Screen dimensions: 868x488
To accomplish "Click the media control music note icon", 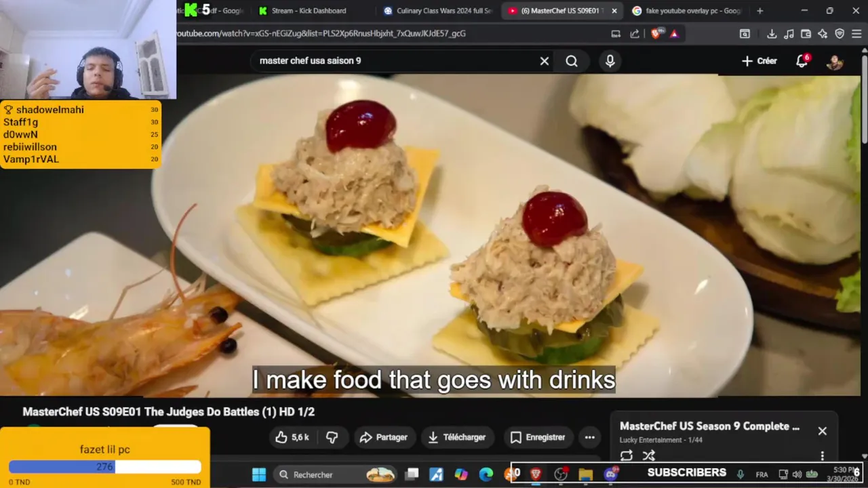I will coord(789,34).
